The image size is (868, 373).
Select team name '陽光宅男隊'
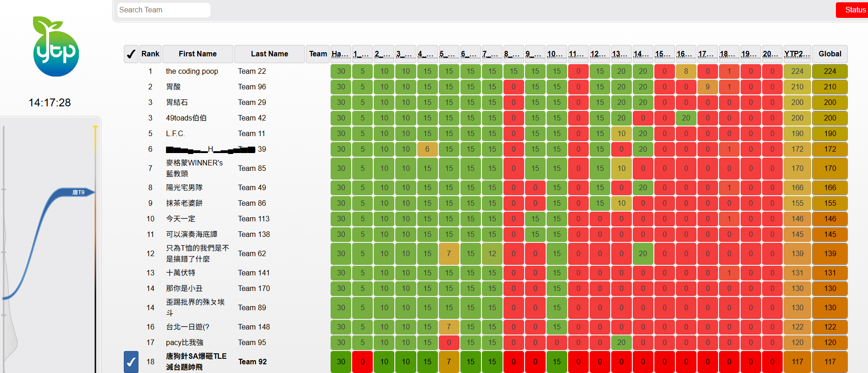(184, 187)
